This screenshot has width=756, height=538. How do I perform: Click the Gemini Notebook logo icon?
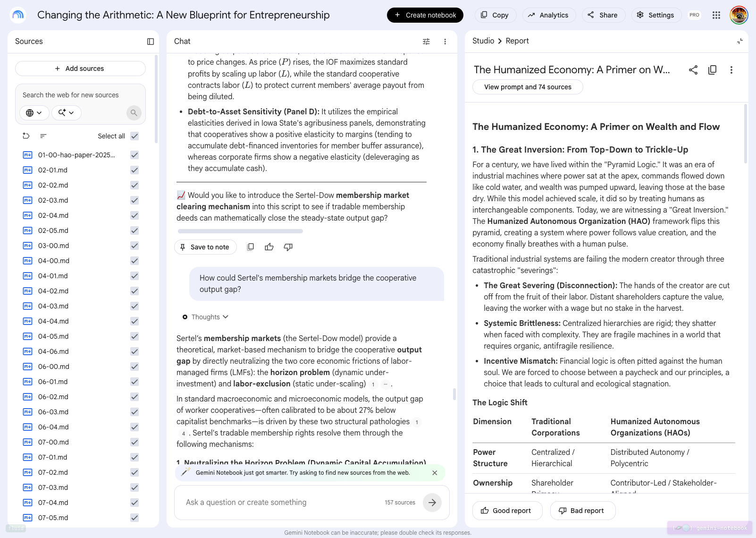coord(18,15)
